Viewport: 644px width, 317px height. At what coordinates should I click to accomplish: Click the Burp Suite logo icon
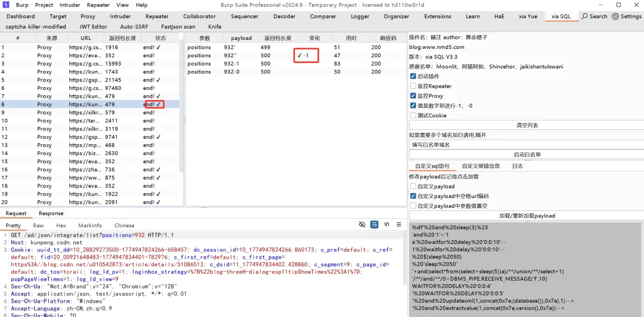click(6, 5)
